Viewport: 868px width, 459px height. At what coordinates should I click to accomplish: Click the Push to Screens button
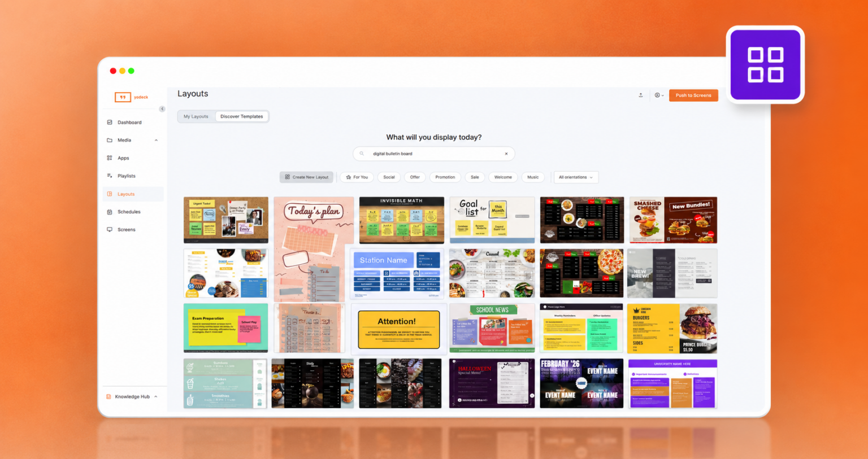pos(693,95)
